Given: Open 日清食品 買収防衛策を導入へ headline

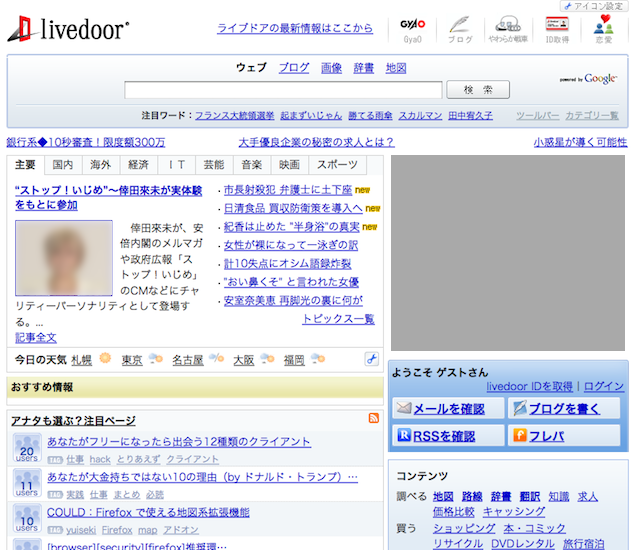Looking at the screenshot, I should point(293,208).
